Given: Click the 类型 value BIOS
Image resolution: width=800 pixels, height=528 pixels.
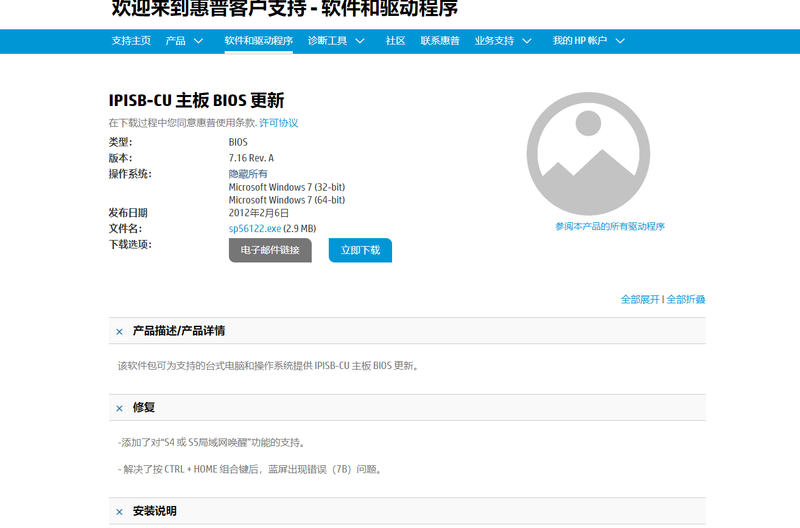Looking at the screenshot, I should pyautogui.click(x=238, y=142).
